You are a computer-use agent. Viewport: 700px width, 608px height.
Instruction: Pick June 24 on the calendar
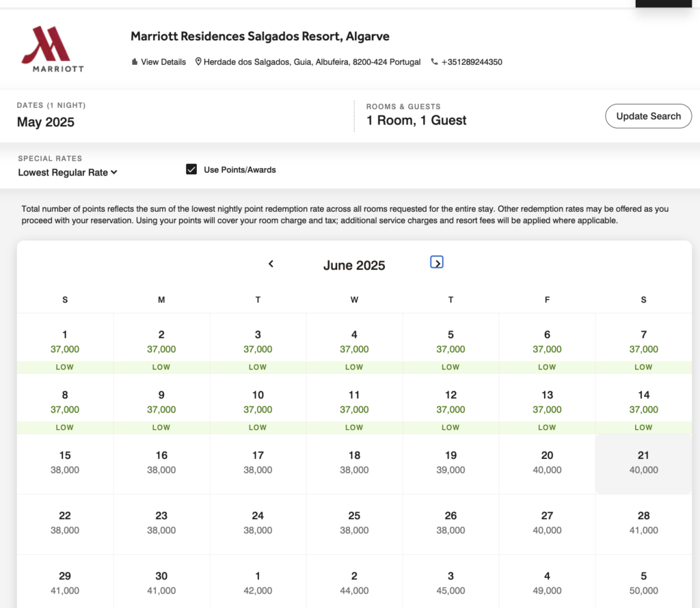click(258, 524)
